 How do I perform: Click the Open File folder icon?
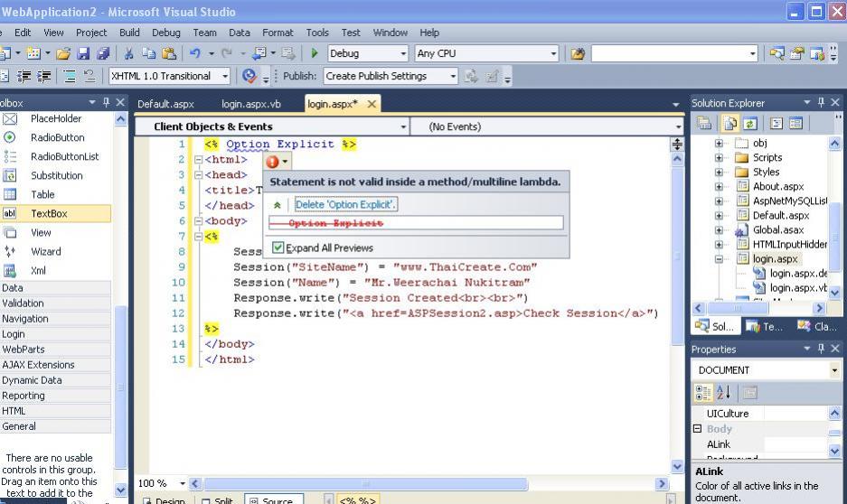[x=63, y=53]
